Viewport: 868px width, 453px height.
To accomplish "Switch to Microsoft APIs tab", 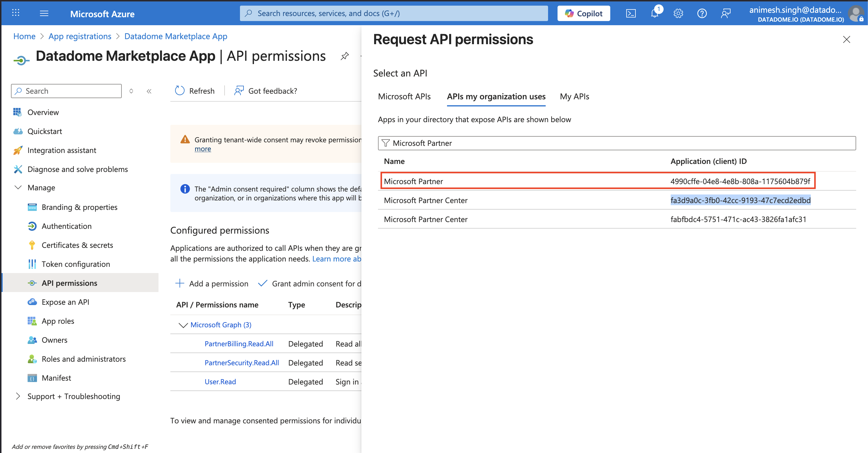I will point(404,96).
